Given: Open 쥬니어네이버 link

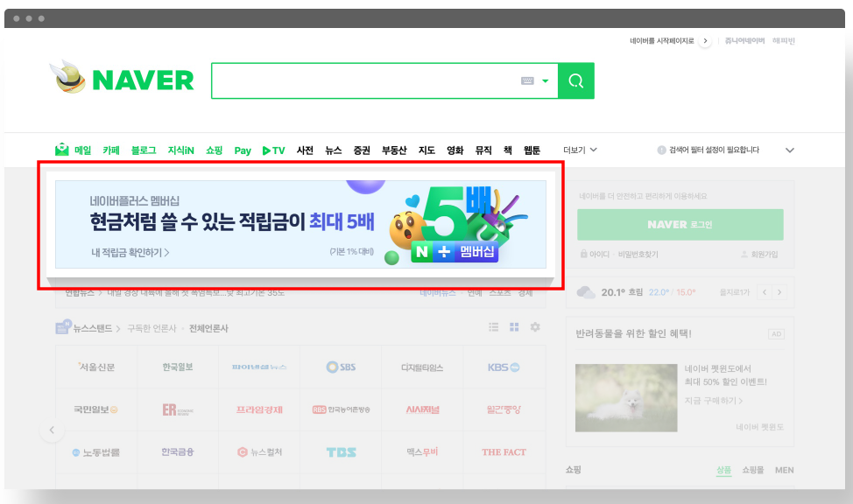Looking at the screenshot, I should pyautogui.click(x=744, y=41).
